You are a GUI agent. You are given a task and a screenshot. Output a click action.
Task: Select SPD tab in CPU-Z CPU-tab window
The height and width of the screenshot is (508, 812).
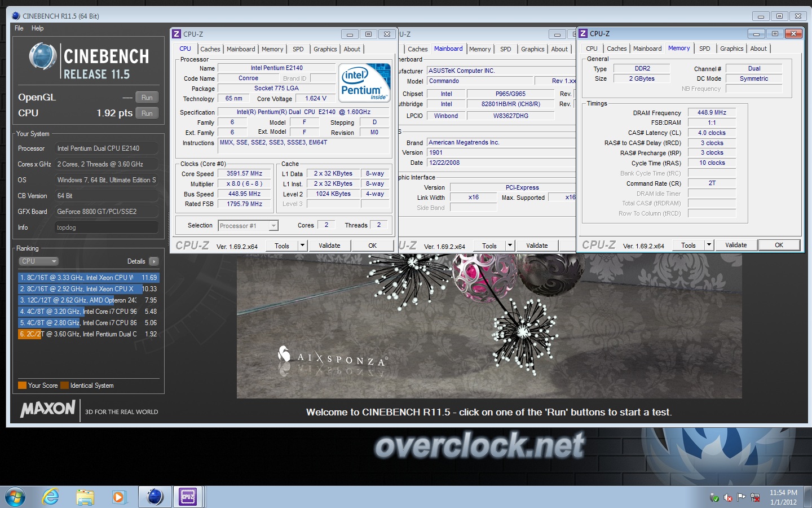pyautogui.click(x=298, y=49)
